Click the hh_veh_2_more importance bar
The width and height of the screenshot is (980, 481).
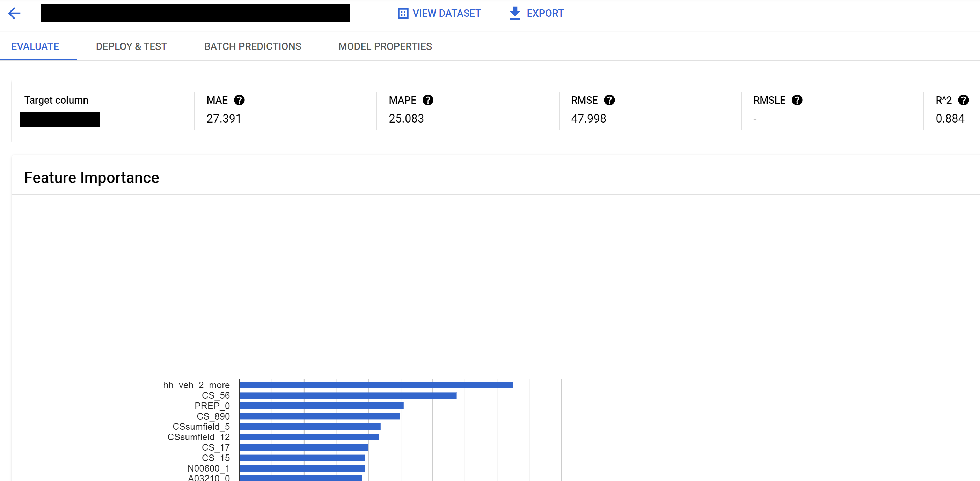[x=376, y=385]
